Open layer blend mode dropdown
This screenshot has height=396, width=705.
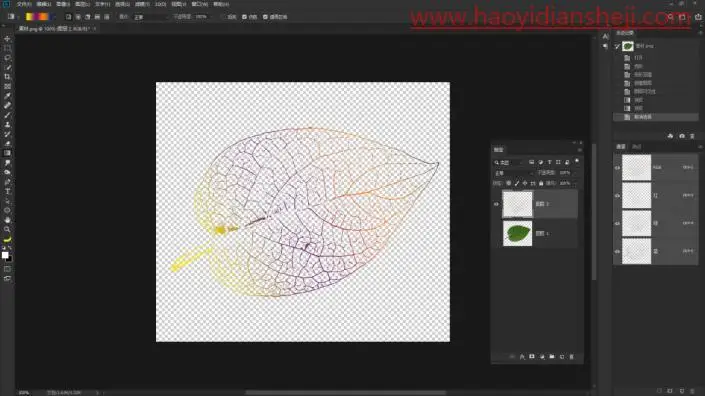point(514,173)
